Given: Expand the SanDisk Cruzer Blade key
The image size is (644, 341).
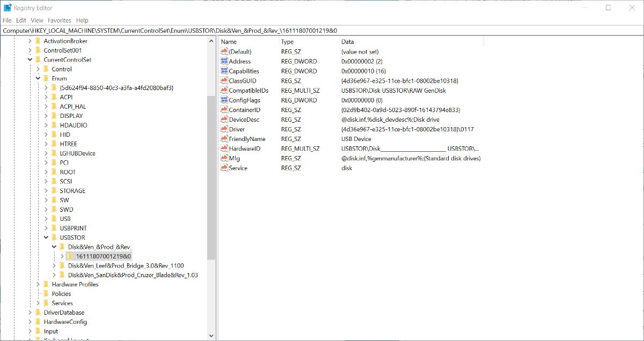Looking at the screenshot, I should pyautogui.click(x=54, y=275).
